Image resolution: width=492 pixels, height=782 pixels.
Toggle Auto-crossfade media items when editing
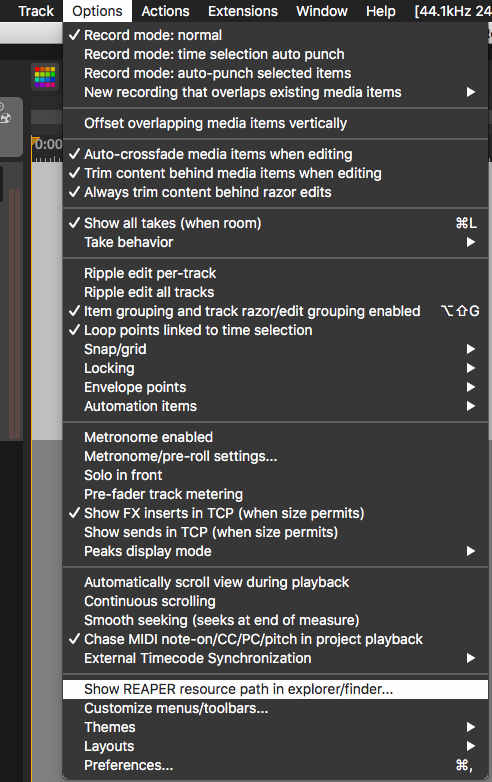point(275,154)
